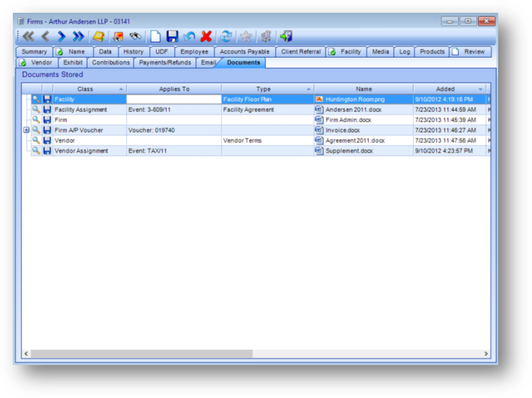Save the Vendor Assignment row document
Screen dimensions: 532x398
(x=47, y=151)
